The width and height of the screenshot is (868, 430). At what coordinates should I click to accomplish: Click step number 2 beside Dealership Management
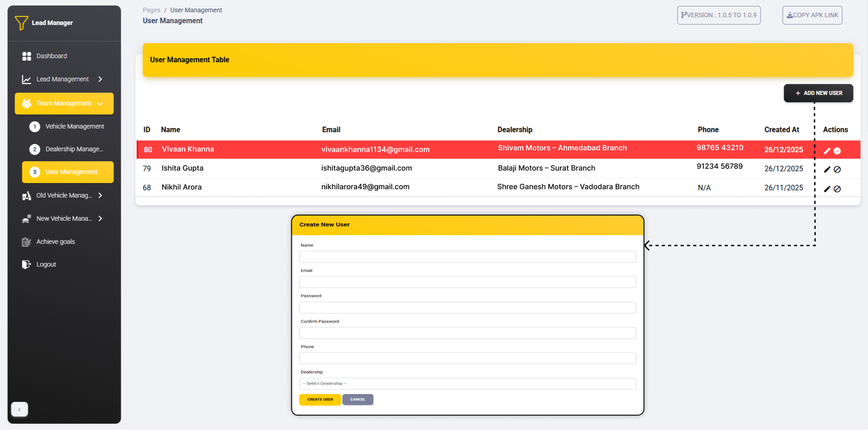(x=35, y=149)
